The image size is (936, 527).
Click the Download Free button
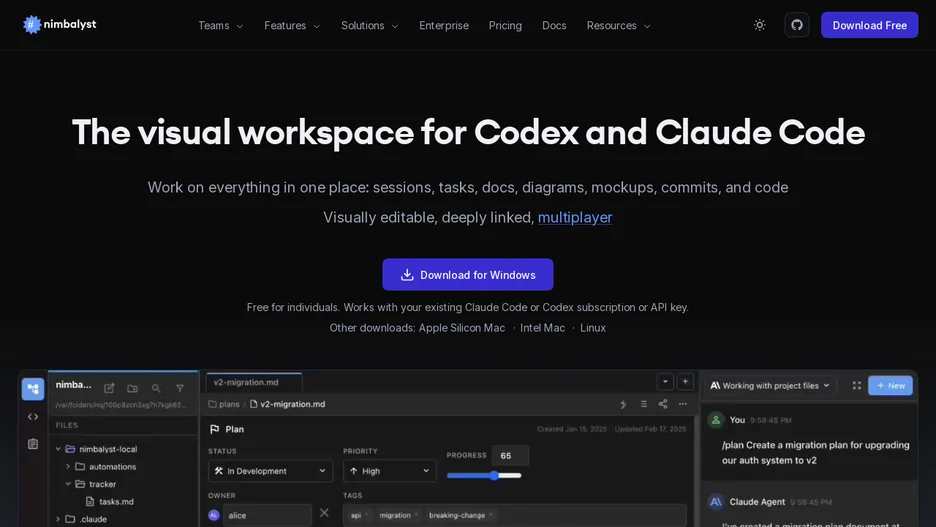869,25
